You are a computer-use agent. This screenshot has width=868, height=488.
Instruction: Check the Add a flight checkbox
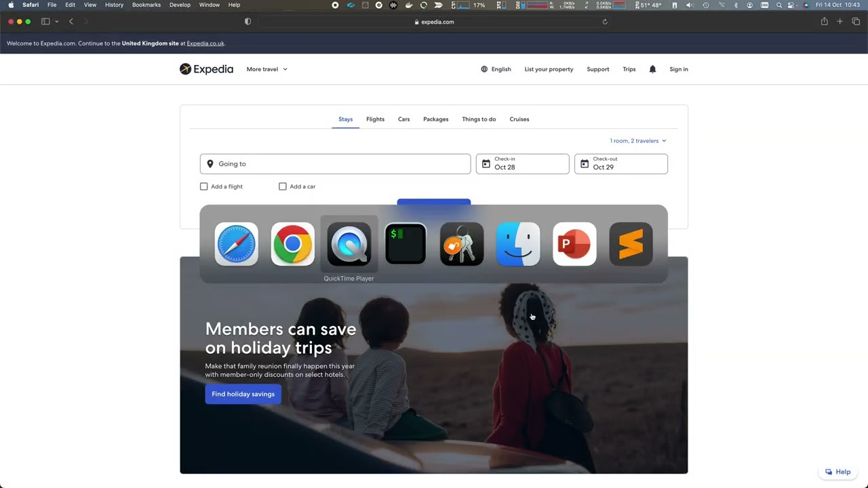203,186
